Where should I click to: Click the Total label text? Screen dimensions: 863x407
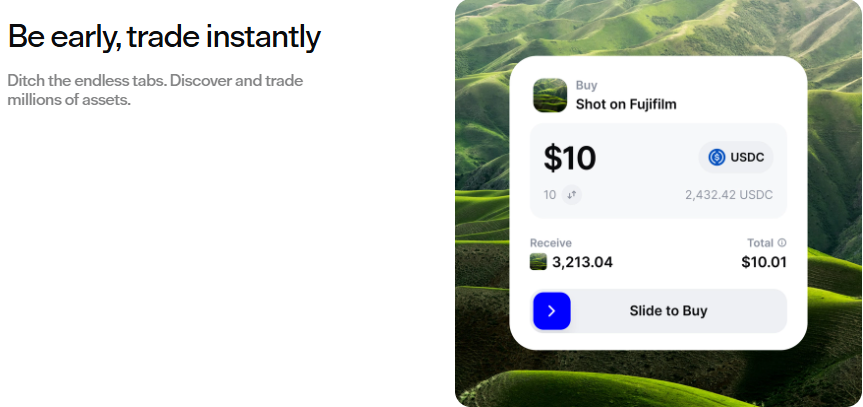pyautogui.click(x=760, y=243)
